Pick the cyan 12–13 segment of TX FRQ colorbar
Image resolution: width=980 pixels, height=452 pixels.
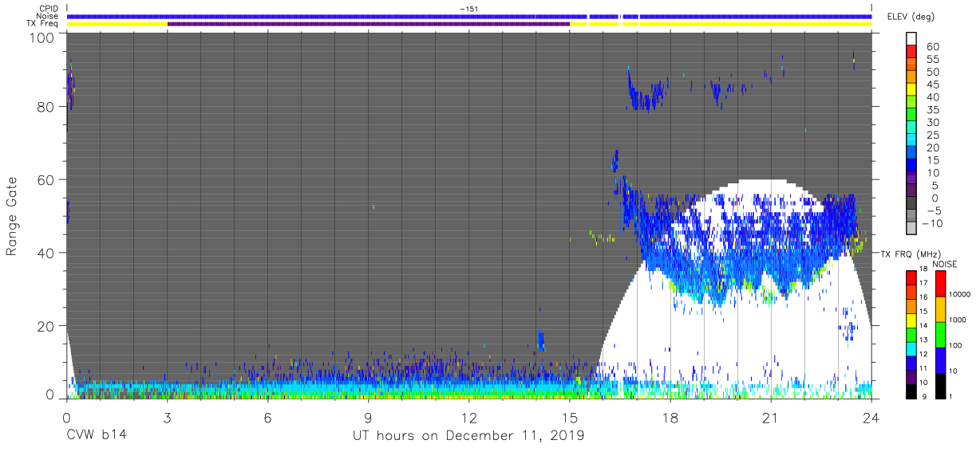point(912,348)
